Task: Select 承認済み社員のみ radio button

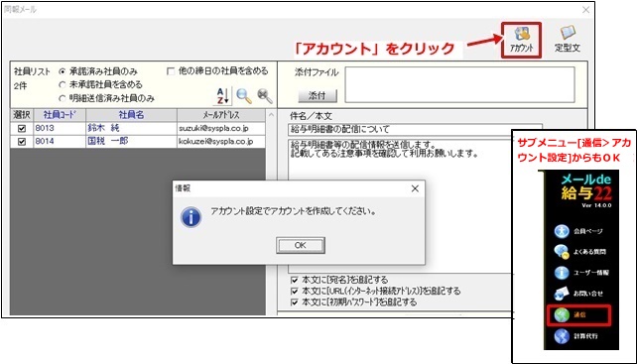Action: (x=63, y=71)
